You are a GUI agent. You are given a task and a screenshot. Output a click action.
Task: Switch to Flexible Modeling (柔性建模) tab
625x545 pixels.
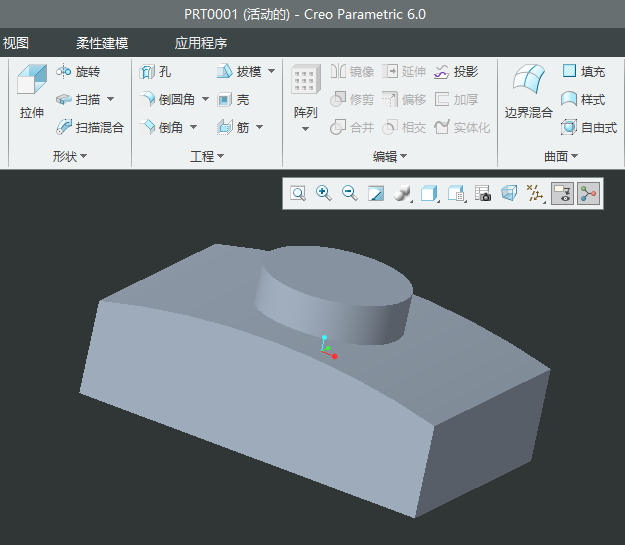pos(102,43)
